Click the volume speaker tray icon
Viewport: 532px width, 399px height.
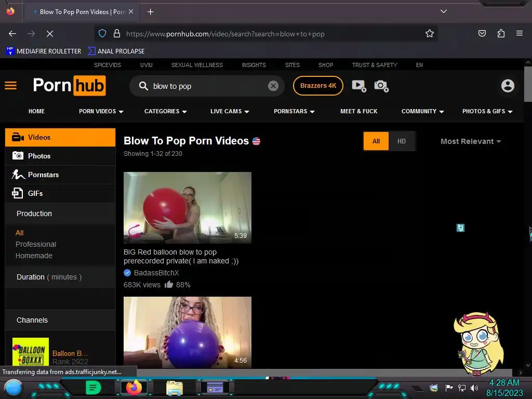pos(474,388)
